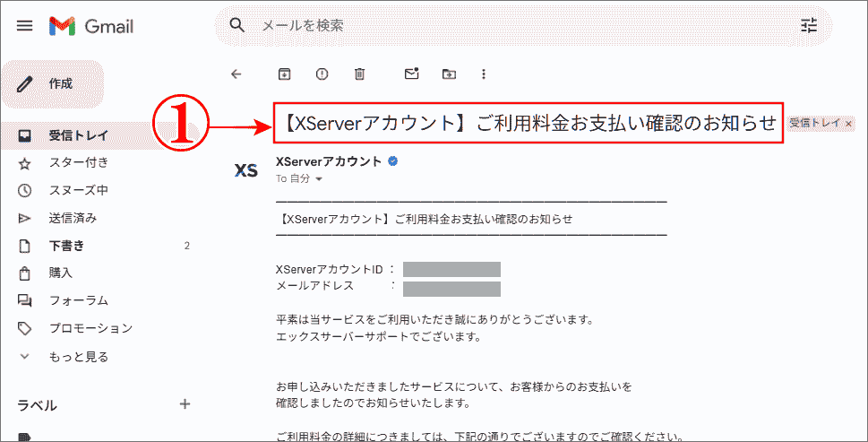Delete email with trash icon
This screenshot has width=868, height=442.
(360, 74)
